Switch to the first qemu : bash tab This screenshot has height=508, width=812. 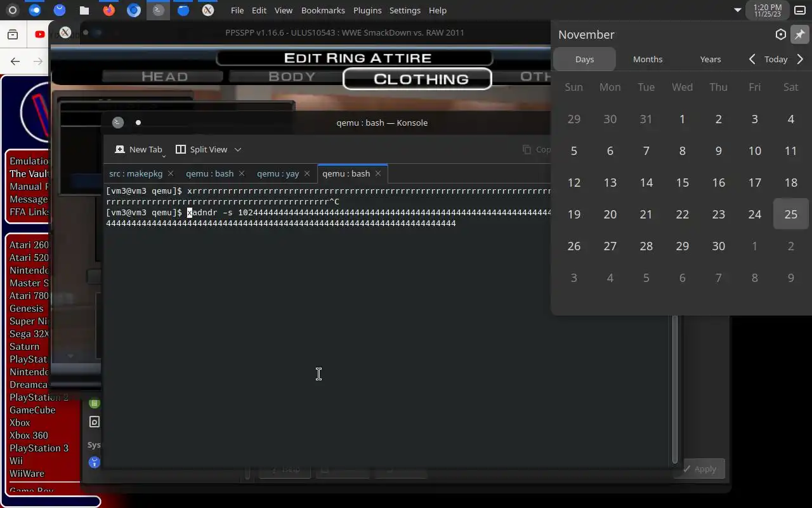coord(210,173)
